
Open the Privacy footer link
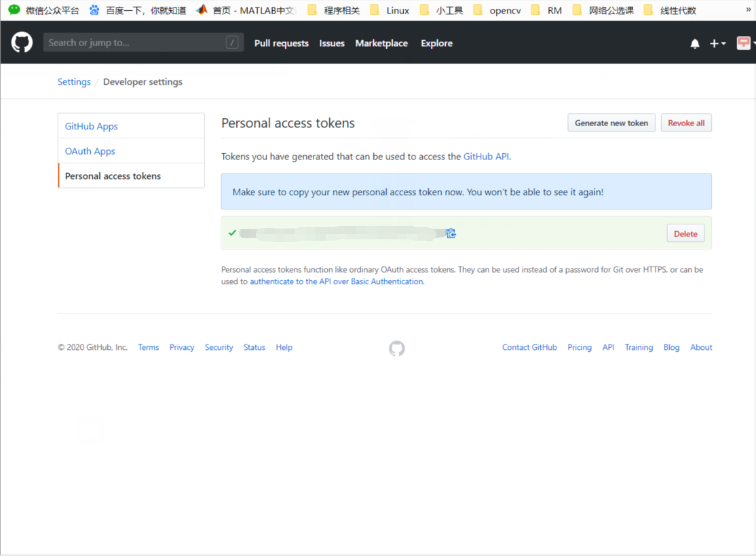click(x=182, y=347)
